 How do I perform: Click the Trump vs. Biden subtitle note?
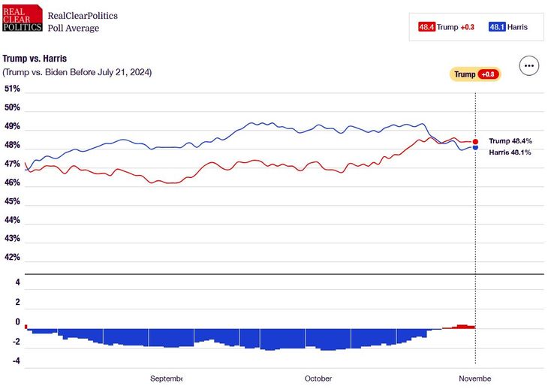pyautogui.click(x=77, y=72)
